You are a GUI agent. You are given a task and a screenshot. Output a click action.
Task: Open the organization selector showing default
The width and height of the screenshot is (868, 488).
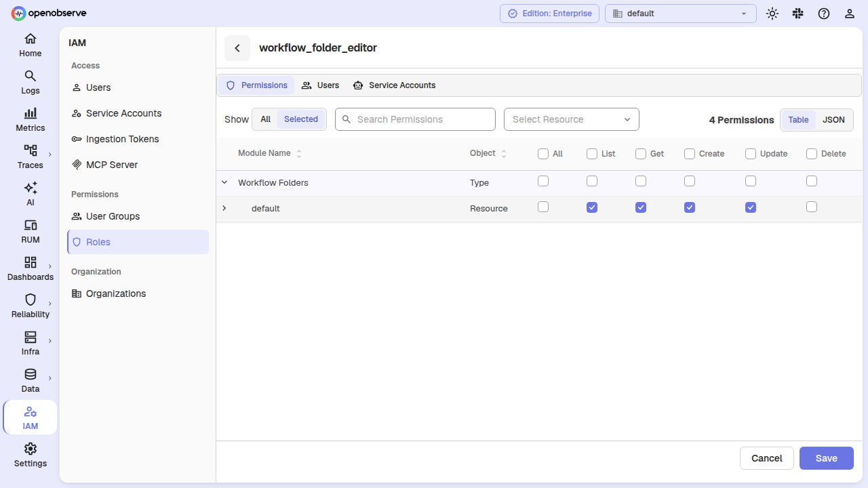click(x=681, y=14)
